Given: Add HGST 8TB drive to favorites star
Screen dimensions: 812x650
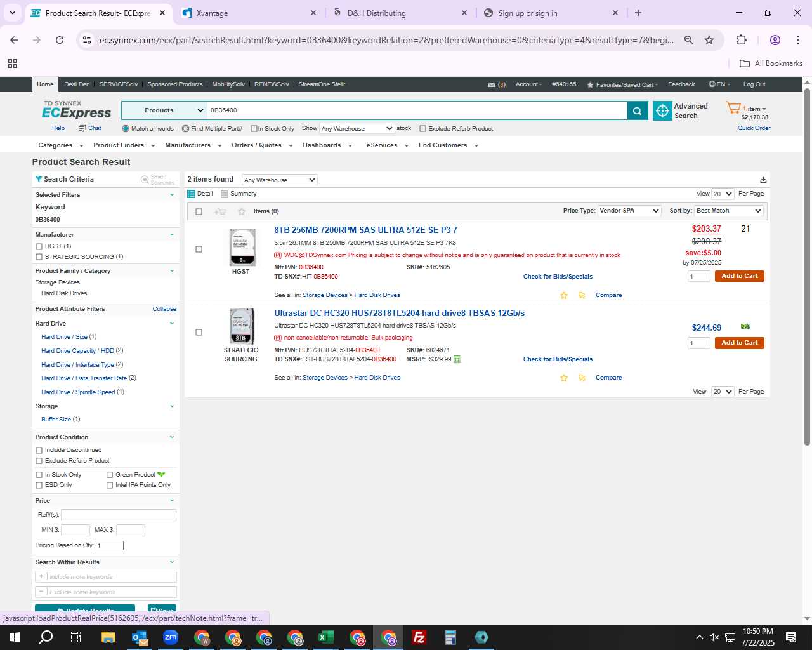Looking at the screenshot, I should pyautogui.click(x=564, y=295).
